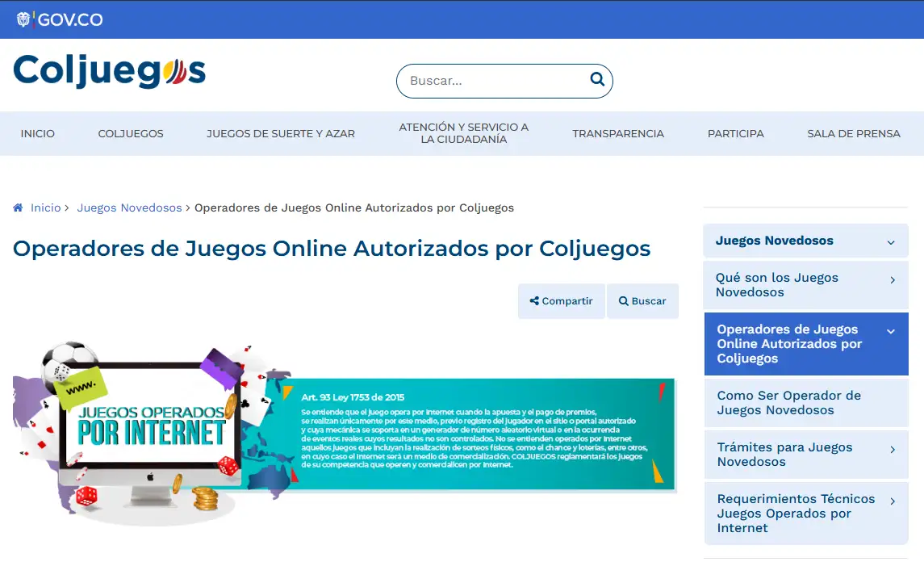This screenshot has width=924, height=562.
Task: Open JUEGOS DE SUERTE Y AZAR menu
Action: [x=281, y=134]
